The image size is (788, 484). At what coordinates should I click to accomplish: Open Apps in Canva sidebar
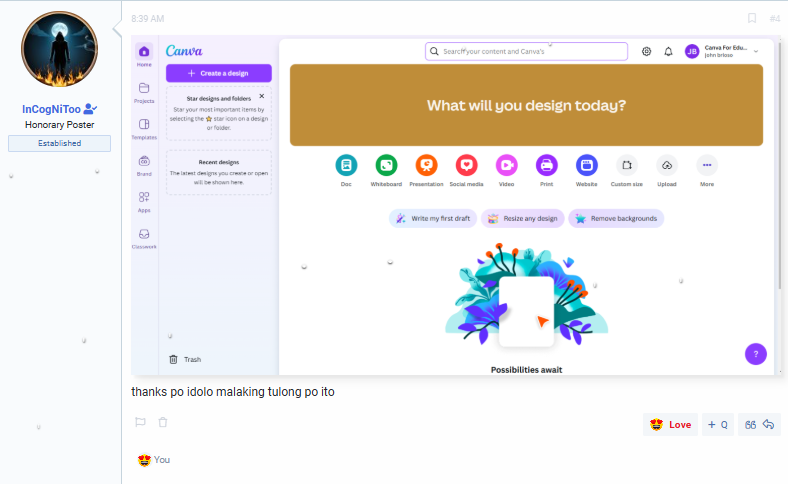pos(144,202)
